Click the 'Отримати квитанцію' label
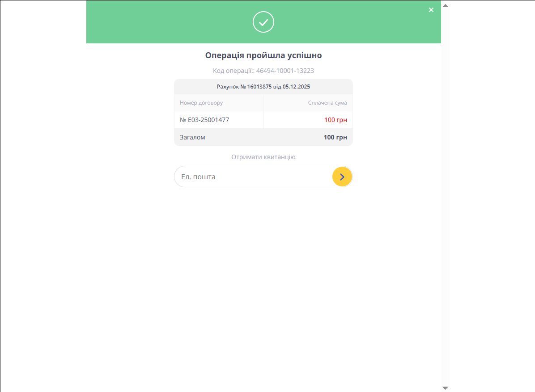This screenshot has width=535, height=392. coord(263,157)
